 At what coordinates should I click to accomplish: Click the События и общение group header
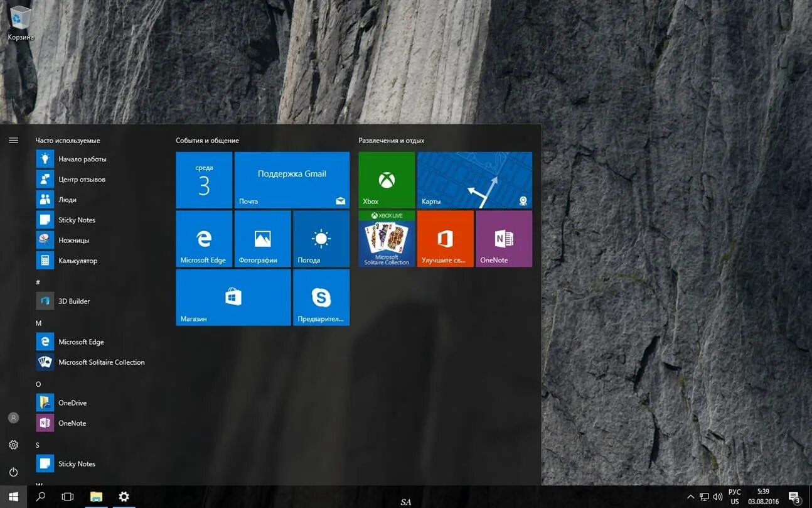[207, 141]
